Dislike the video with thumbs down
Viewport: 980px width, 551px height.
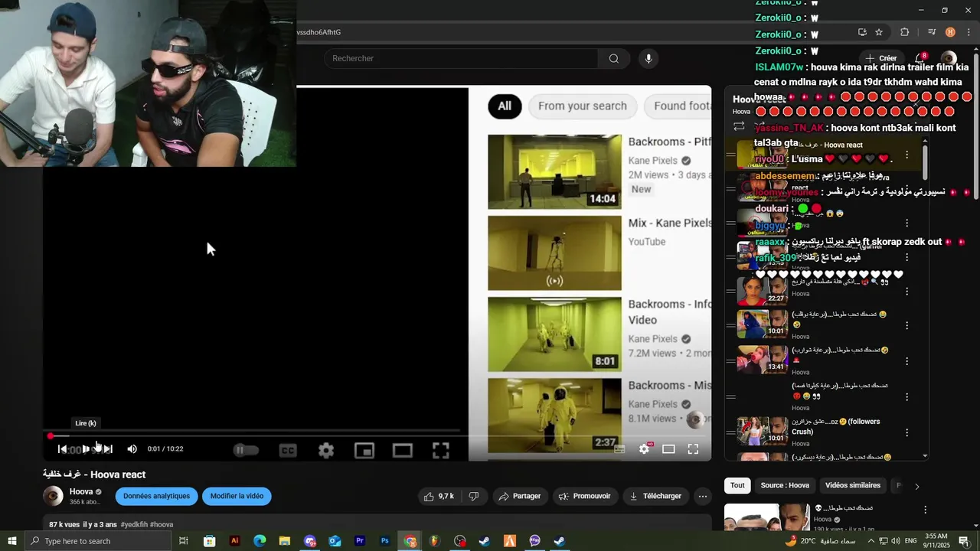[474, 497]
